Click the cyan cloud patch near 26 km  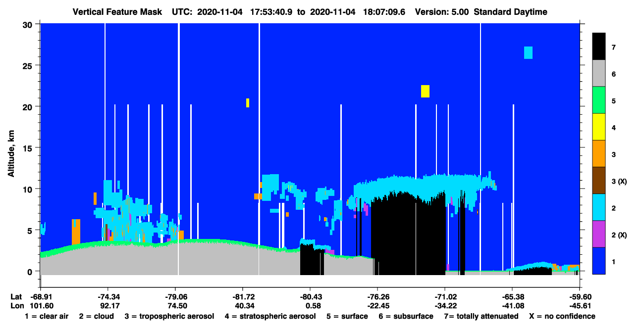[528, 52]
